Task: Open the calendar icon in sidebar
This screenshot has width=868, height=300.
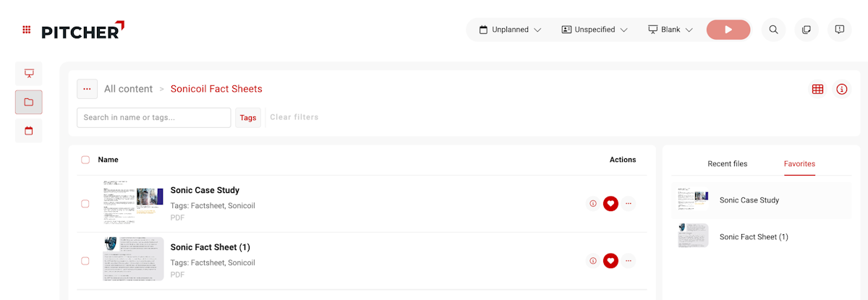Action: (29, 131)
